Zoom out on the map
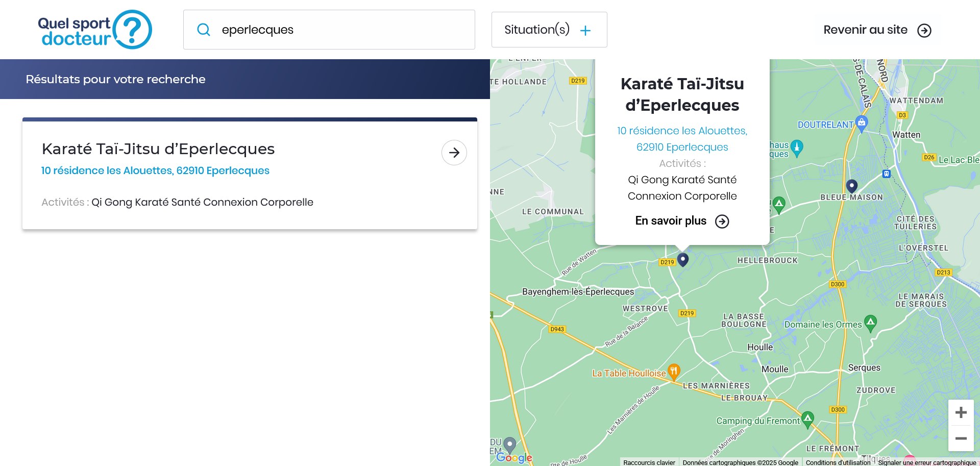The height and width of the screenshot is (466, 980). (961, 438)
